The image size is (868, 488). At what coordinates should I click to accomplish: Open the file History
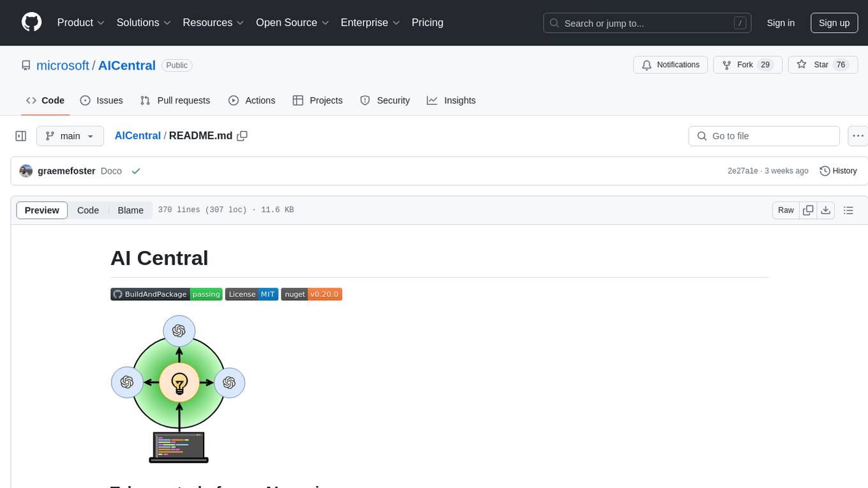tap(838, 171)
